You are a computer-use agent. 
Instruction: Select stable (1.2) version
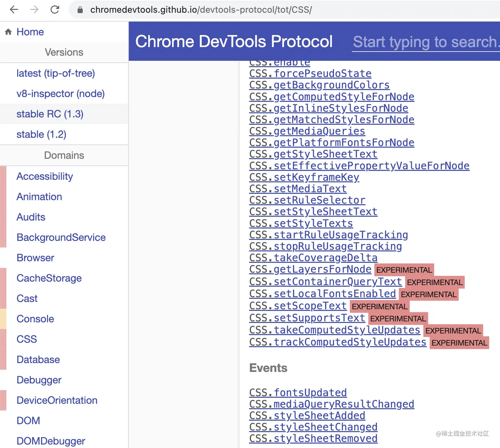click(41, 134)
